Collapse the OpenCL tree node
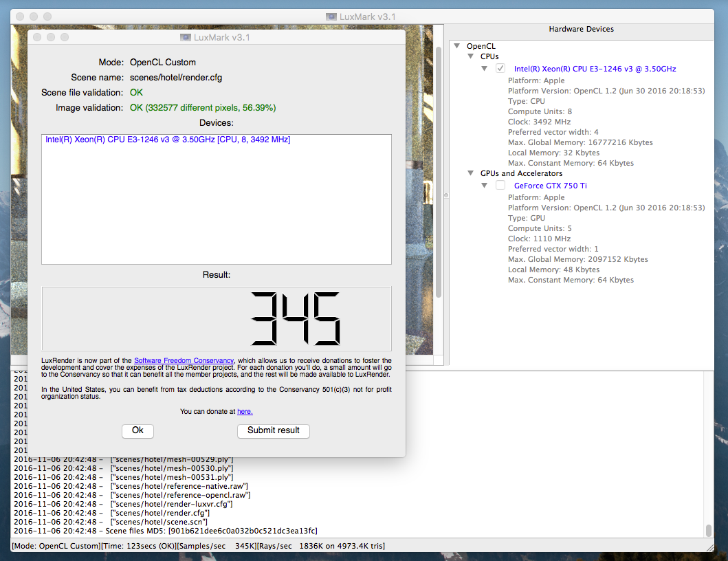The height and width of the screenshot is (561, 728). [x=457, y=46]
